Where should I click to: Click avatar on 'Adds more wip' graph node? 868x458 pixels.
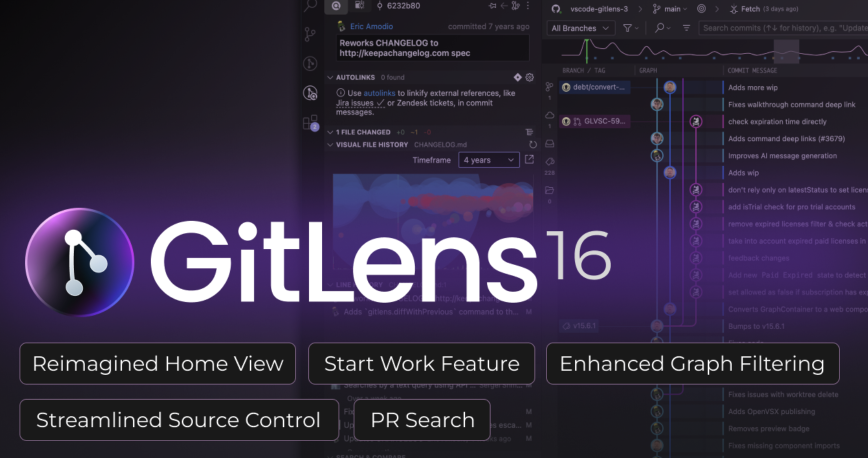click(670, 87)
